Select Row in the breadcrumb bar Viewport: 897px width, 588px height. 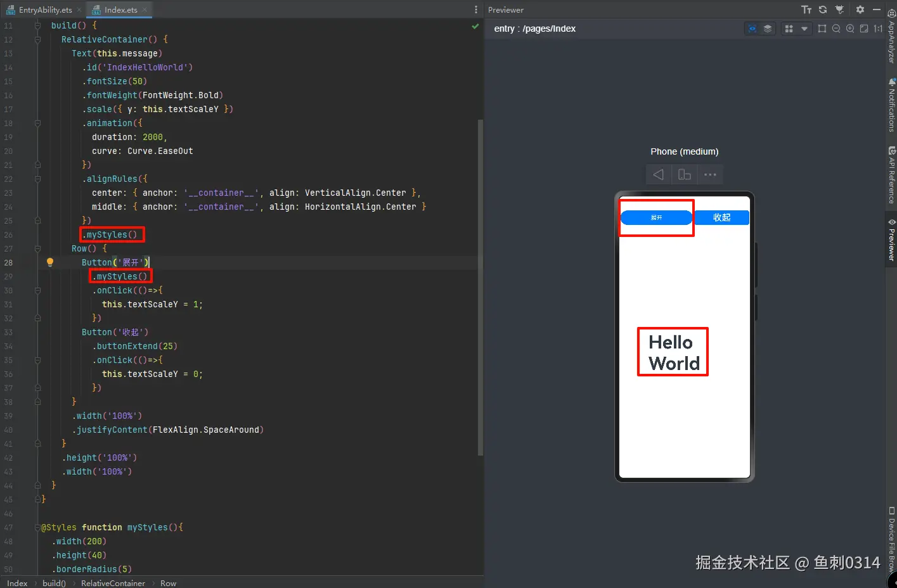pyautogui.click(x=168, y=583)
